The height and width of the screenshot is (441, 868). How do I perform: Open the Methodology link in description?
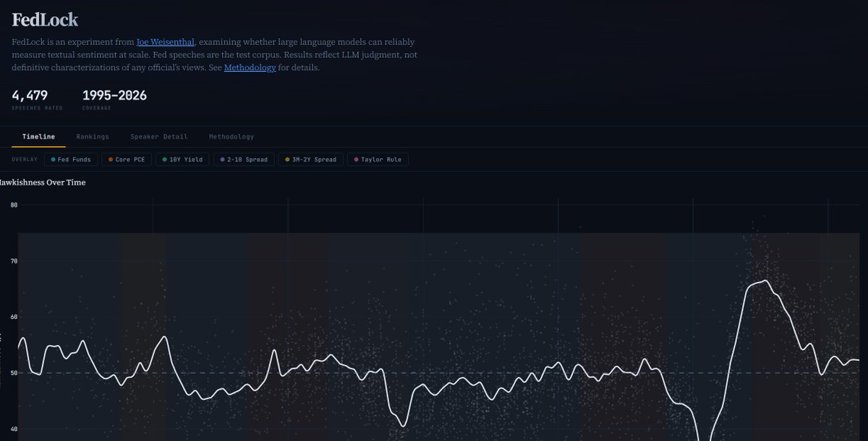click(x=250, y=67)
